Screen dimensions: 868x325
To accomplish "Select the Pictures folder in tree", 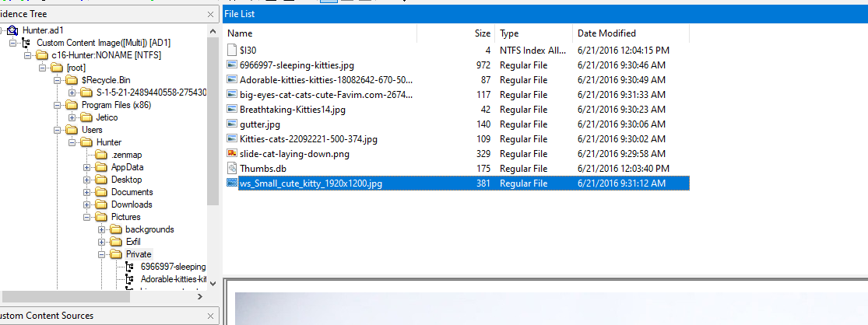I will pos(125,217).
